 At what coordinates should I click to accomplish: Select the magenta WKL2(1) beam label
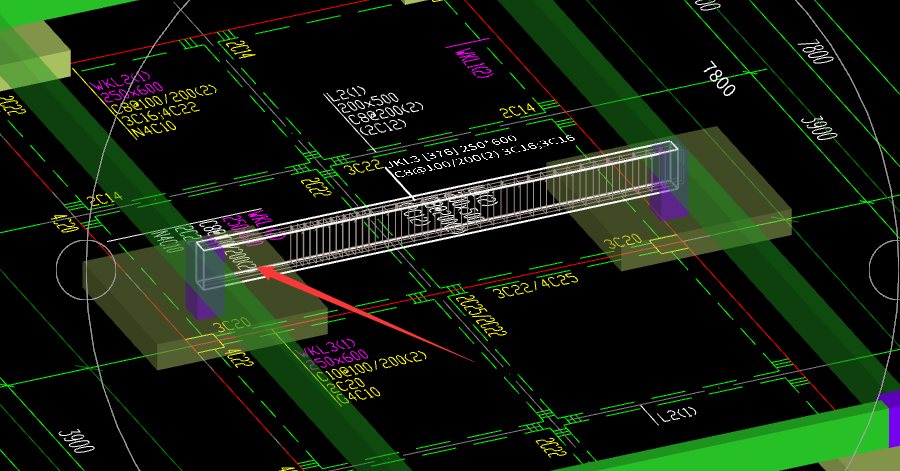pyautogui.click(x=122, y=80)
